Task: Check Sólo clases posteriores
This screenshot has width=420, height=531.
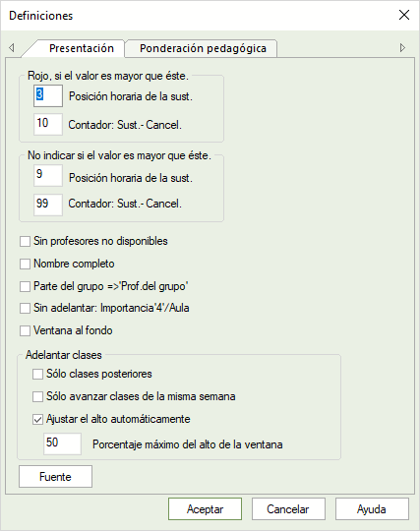Action: [x=37, y=375]
